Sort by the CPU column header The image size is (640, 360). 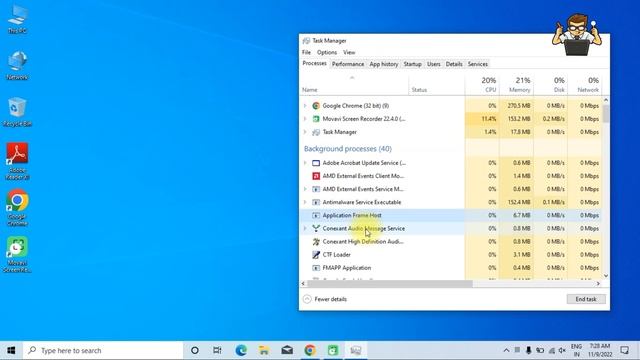(482, 85)
